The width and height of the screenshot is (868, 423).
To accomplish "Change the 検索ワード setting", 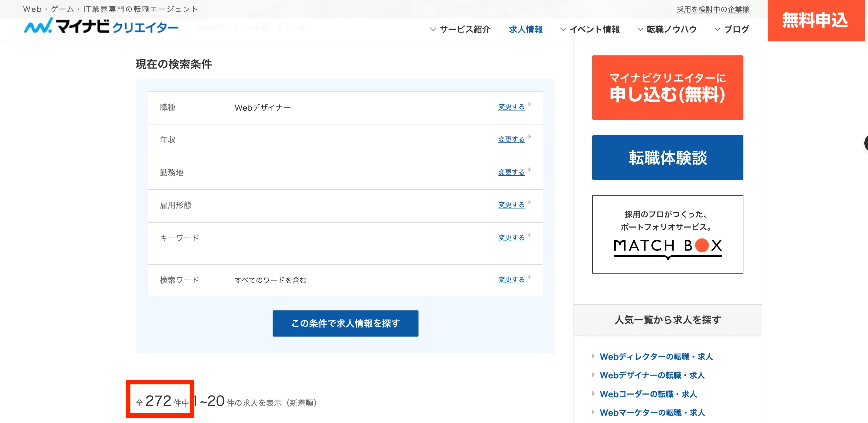I will coord(511,280).
